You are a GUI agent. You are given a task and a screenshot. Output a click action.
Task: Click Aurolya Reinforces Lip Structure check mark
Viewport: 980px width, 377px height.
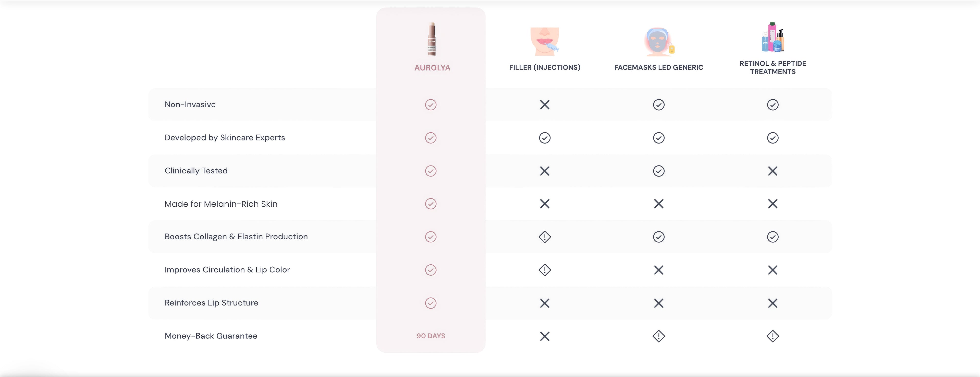tap(431, 303)
